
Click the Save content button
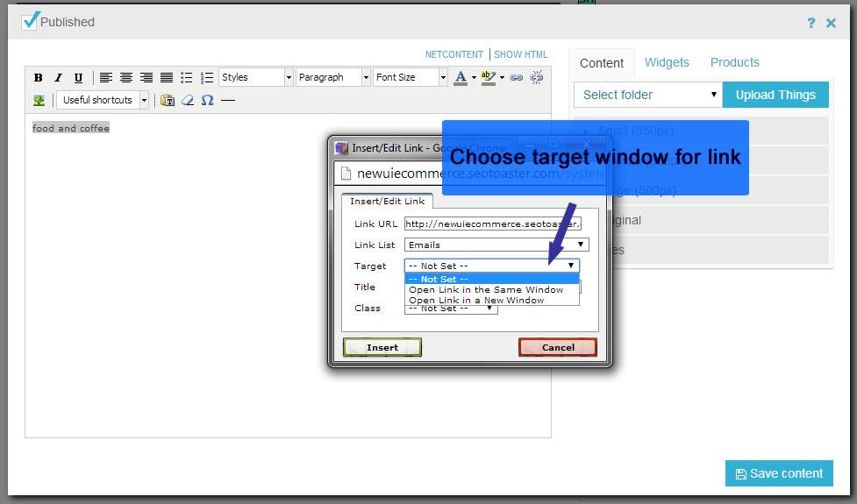click(779, 473)
